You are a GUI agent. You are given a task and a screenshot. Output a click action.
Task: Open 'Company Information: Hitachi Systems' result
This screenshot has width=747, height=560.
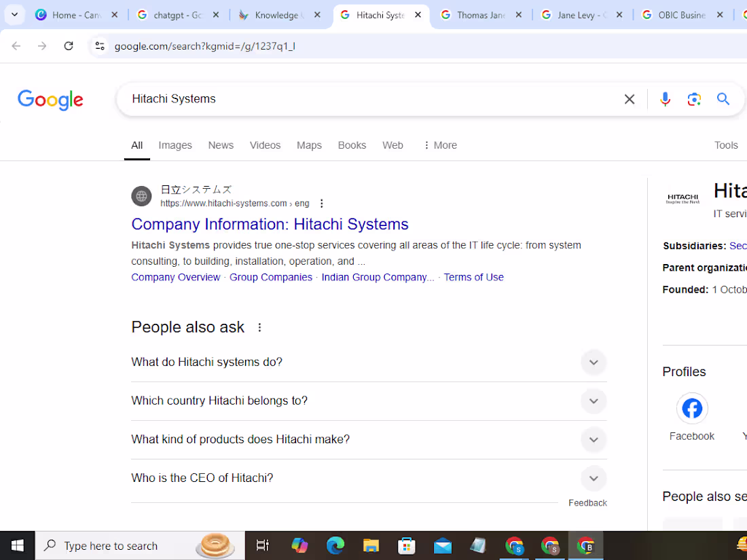tap(270, 224)
